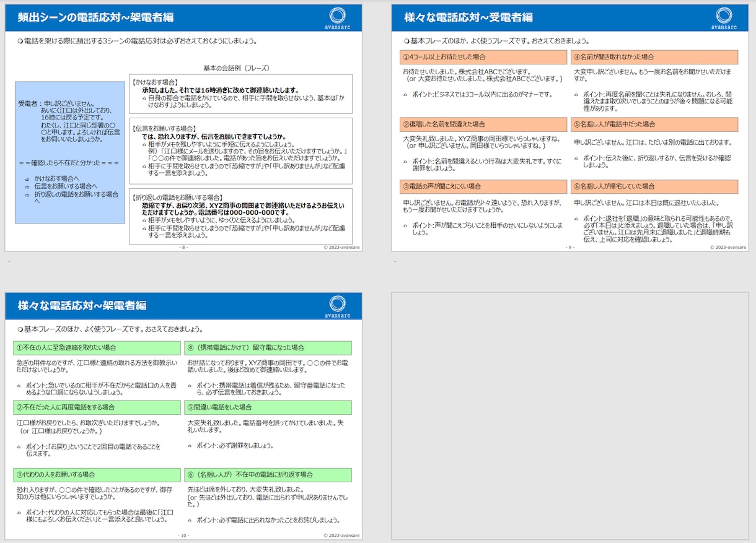The height and width of the screenshot is (543, 756).
Task: Select the green box ②不在だった人に再度電話をする場合
Action: 97,407
